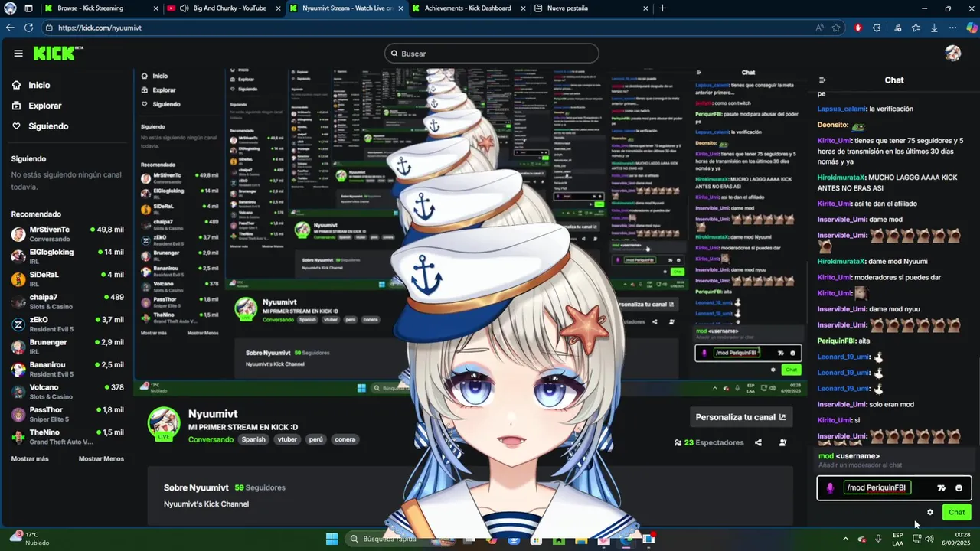
Task: Open Volcano recommended channel
Action: click(67, 391)
